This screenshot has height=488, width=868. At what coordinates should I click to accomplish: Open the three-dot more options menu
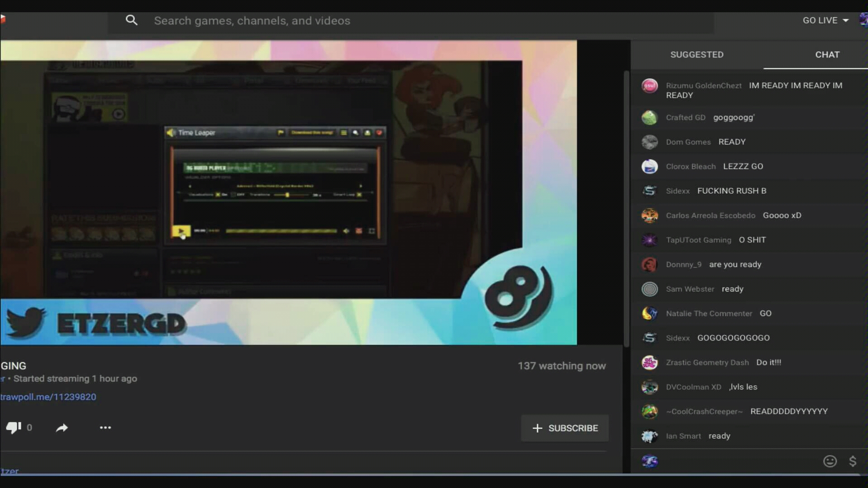click(105, 428)
